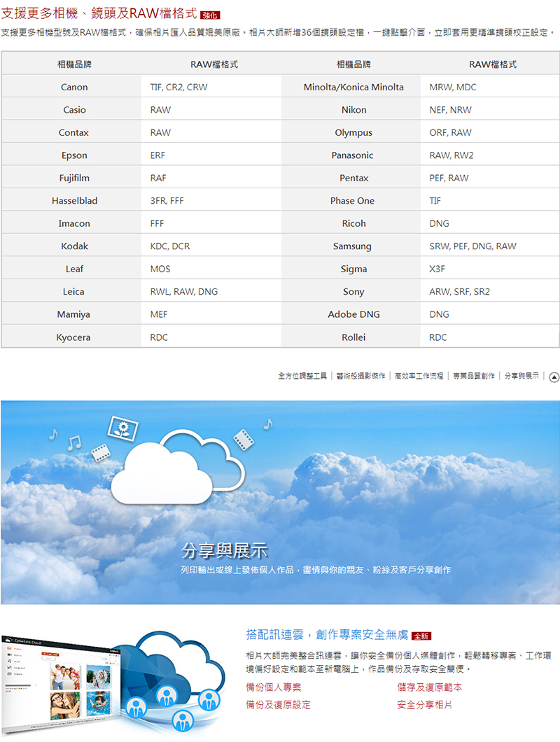Click the TIF, CR2, CRW format cell
Viewport: 560px width, 742px height.
pos(211,87)
